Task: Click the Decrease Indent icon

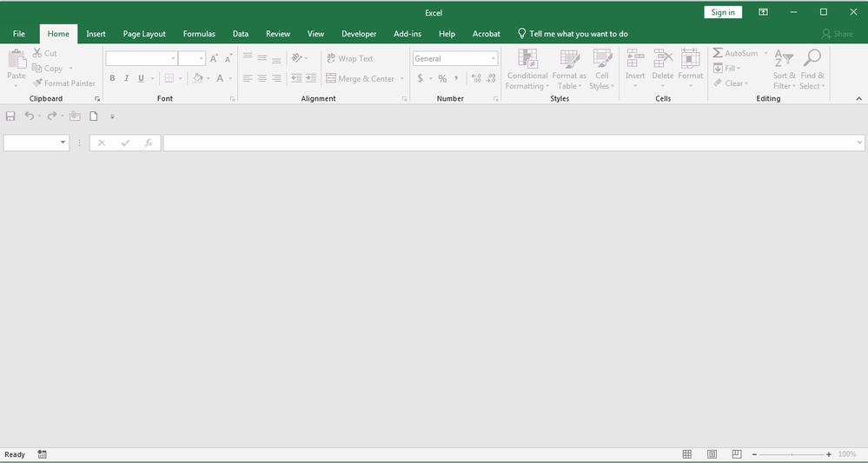Action: coord(296,78)
